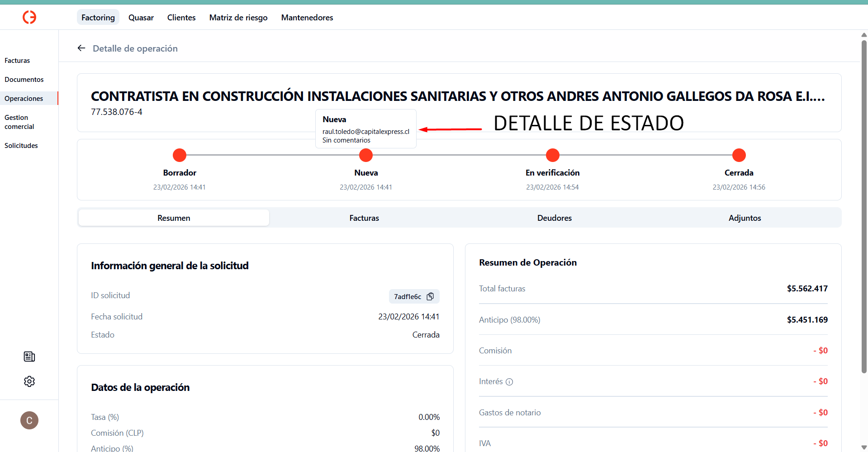The image size is (868, 452).
Task: Open the settings gear in sidebar
Action: (x=29, y=381)
